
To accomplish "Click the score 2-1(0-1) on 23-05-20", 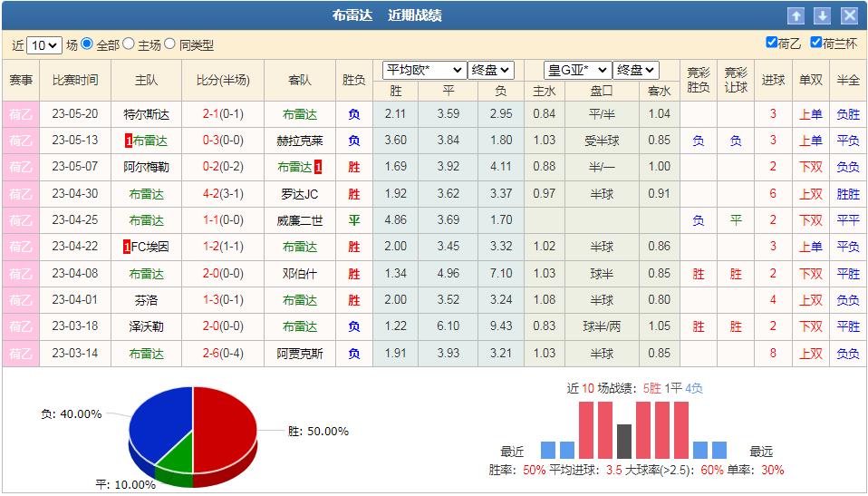I will (x=223, y=114).
